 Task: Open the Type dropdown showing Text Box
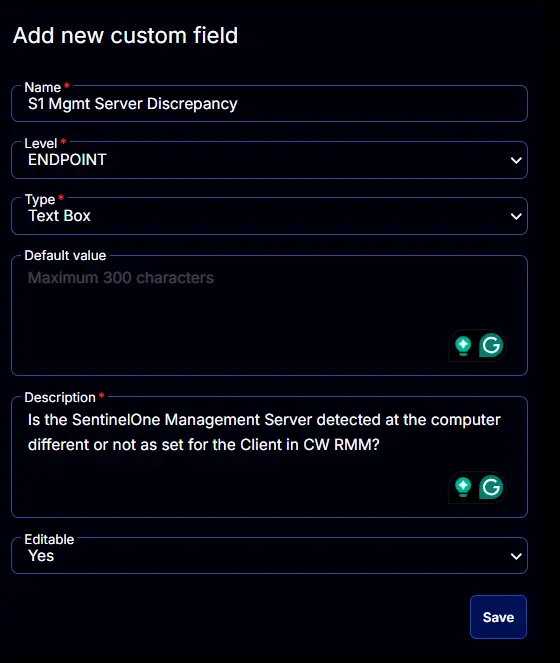click(269, 216)
